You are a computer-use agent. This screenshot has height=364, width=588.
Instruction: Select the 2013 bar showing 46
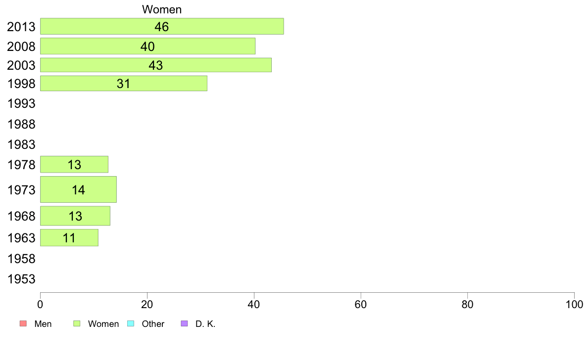tap(162, 26)
